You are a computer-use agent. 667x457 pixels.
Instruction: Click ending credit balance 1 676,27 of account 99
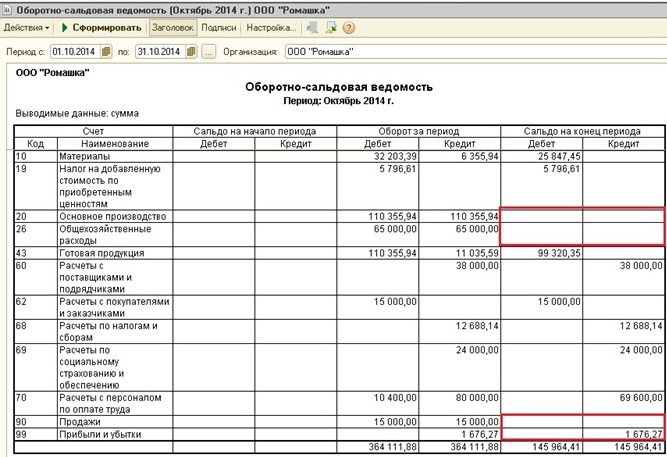(644, 434)
